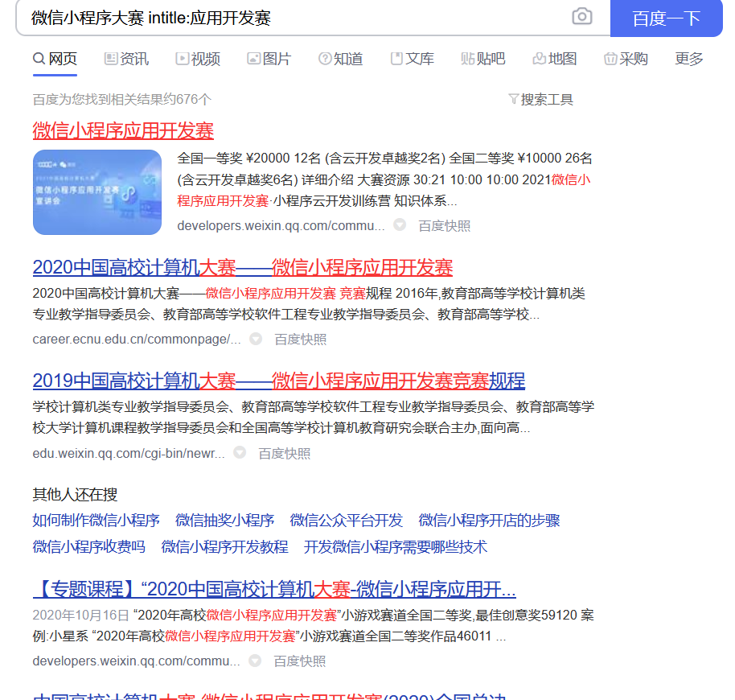The width and height of the screenshot is (735, 700).
Task: Search related 微信小程序开发教程
Action: pyautogui.click(x=224, y=546)
